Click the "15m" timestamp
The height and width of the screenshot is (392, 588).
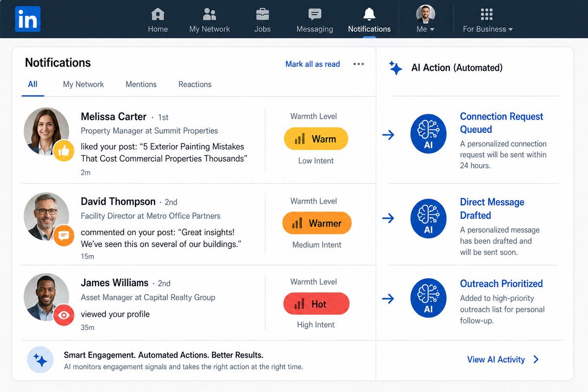coord(87,256)
